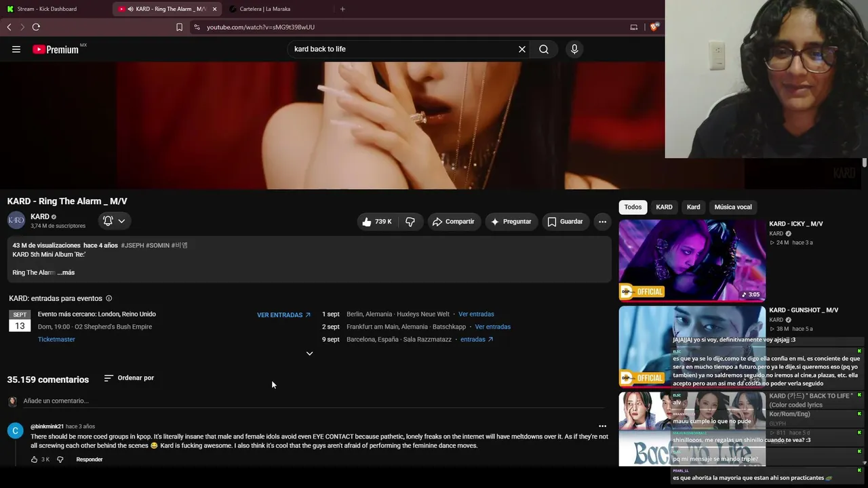This screenshot has width=868, height=488.
Task: Open the #SOMIN hashtag
Action: [x=157, y=245]
